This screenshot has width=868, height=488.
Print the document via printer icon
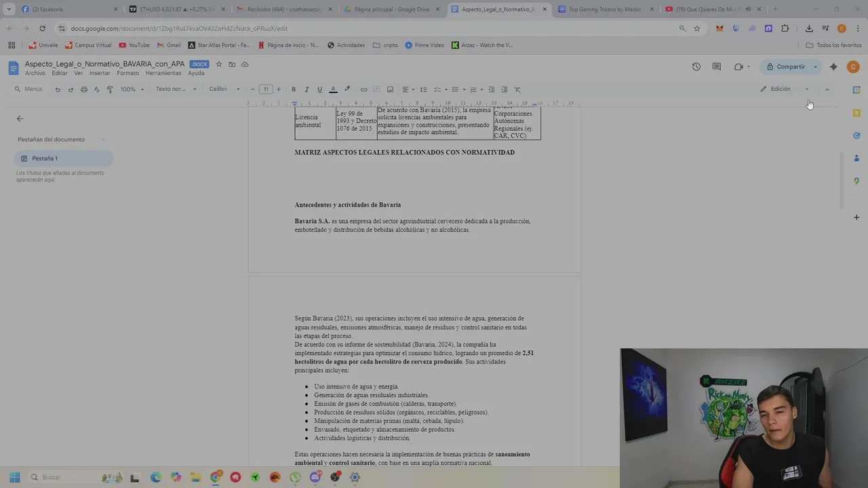(84, 89)
